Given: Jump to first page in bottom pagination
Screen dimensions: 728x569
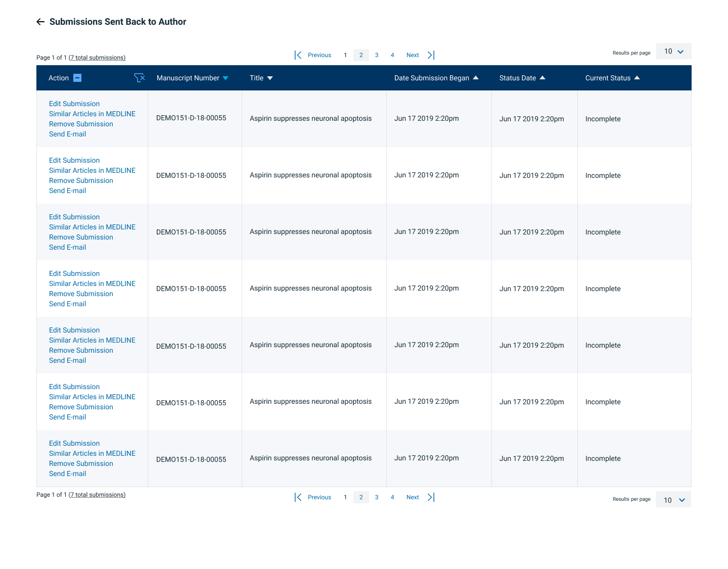Looking at the screenshot, I should pyautogui.click(x=298, y=497).
